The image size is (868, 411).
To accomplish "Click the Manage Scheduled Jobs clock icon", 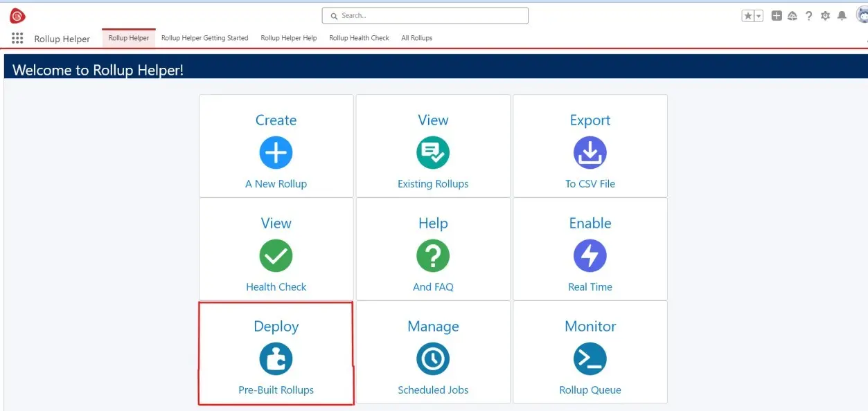I will click(433, 359).
